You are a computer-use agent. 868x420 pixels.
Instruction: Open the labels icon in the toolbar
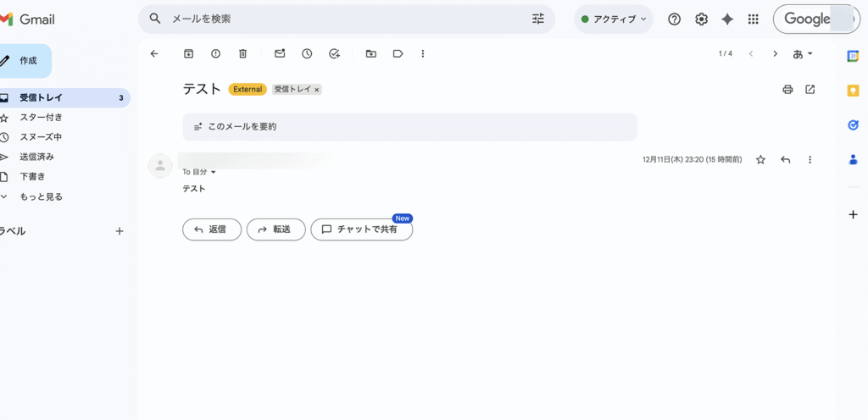[398, 53]
